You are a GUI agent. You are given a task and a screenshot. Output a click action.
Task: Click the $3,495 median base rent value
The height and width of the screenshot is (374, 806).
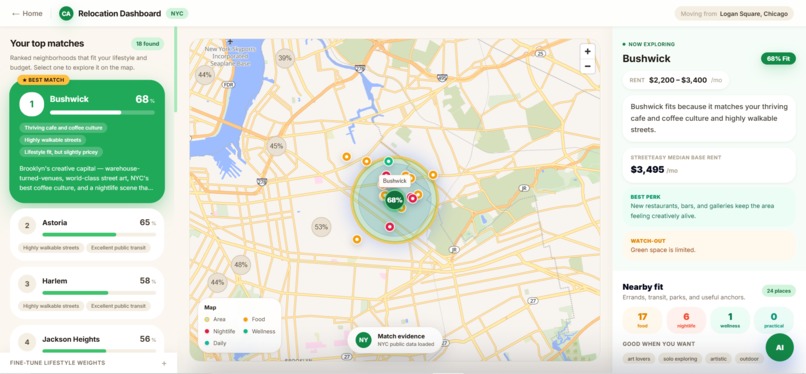(x=647, y=170)
